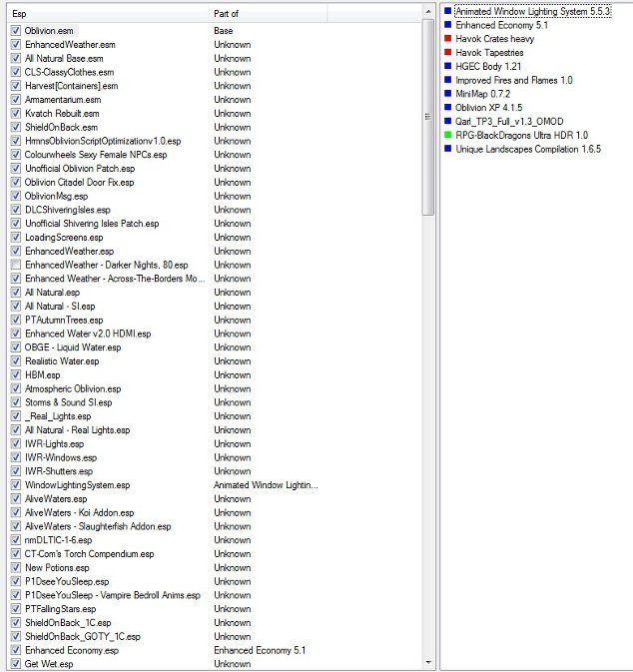
Task: Click blue square icon beside HGEC Body 1.21
Action: 448,66
